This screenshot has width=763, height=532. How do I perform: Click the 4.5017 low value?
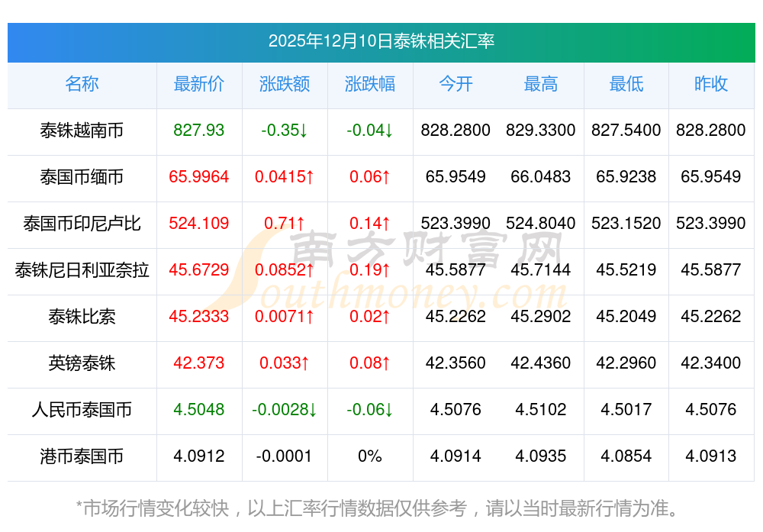coord(626,409)
